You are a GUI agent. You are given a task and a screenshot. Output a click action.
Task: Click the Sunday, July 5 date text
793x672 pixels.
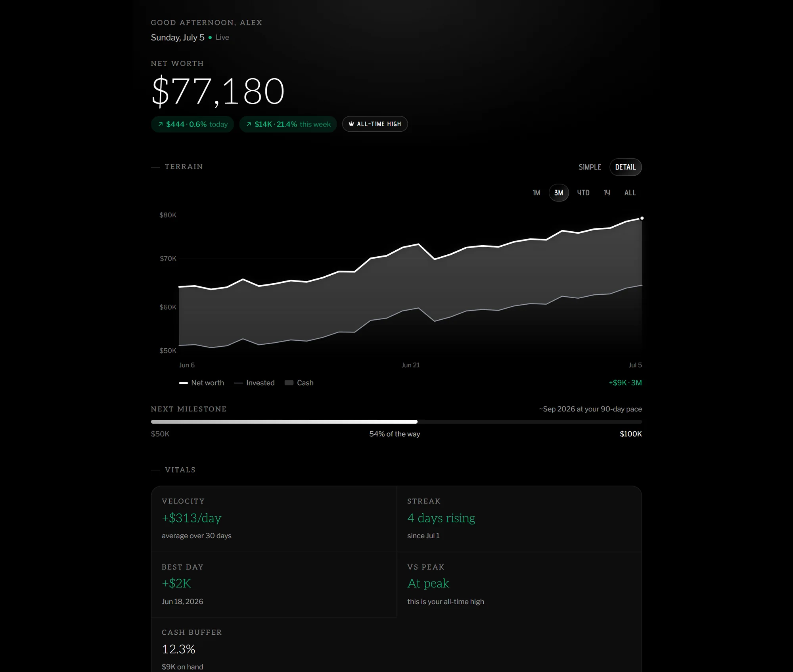[178, 37]
